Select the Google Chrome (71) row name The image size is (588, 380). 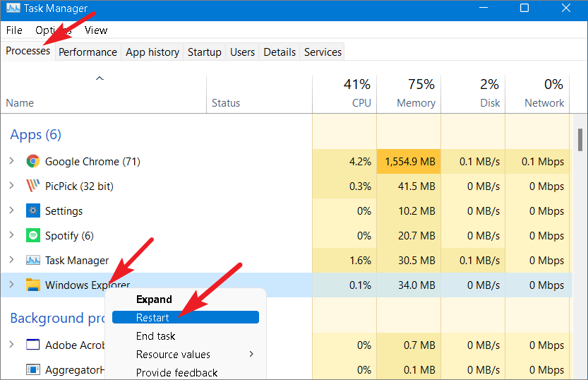click(x=92, y=161)
